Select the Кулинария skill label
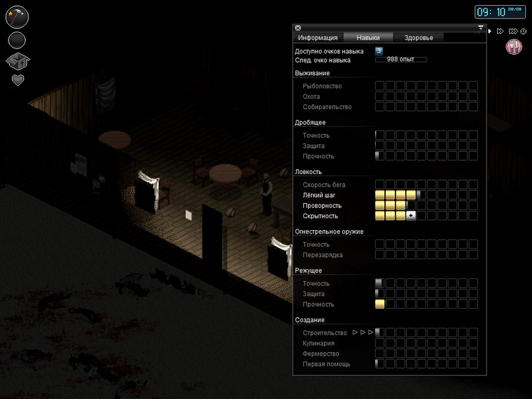532x399 pixels. tap(318, 344)
